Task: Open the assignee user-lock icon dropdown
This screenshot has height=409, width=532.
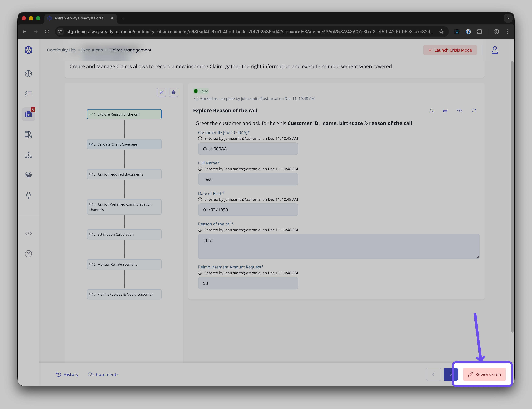Action: pyautogui.click(x=432, y=110)
